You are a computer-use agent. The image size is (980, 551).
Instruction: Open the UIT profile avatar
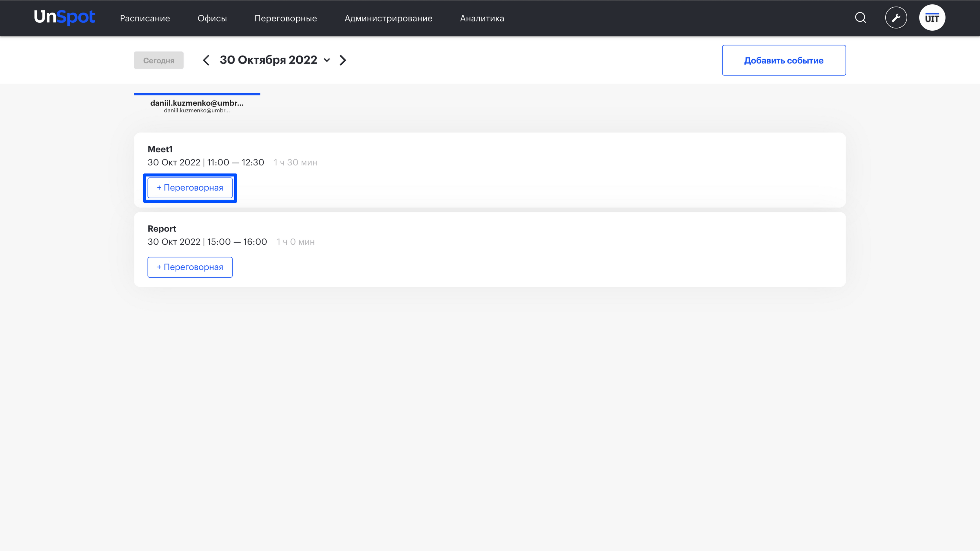click(932, 18)
